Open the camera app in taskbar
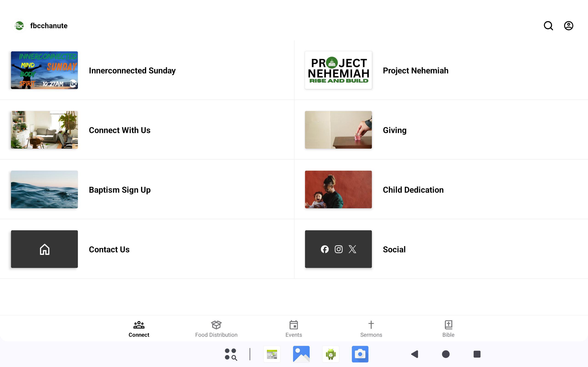 [x=360, y=354]
